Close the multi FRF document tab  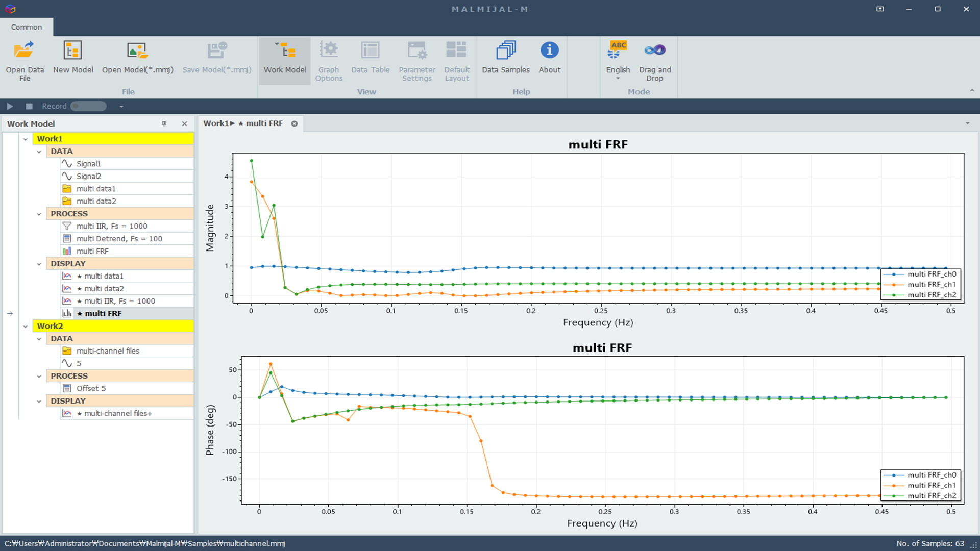(295, 123)
